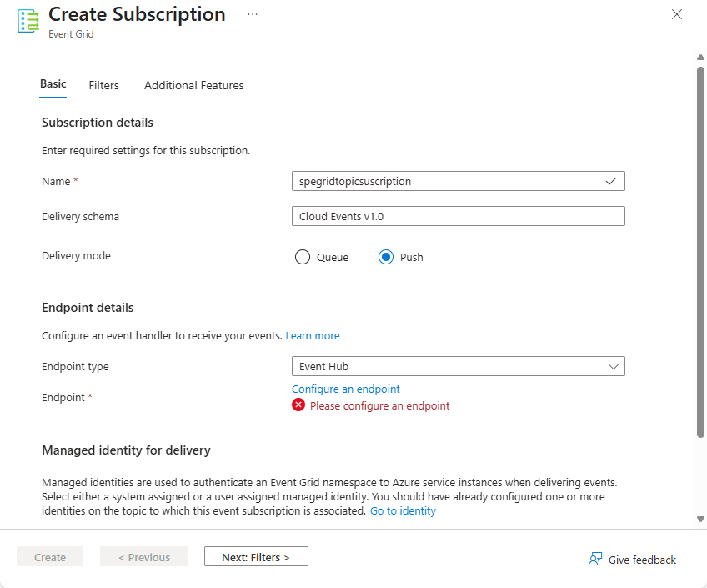Open the Learn more link
The image size is (707, 588).
313,335
